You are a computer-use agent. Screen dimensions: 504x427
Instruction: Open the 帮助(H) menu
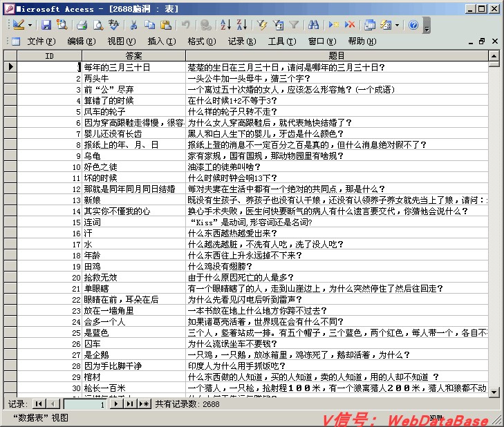point(362,41)
